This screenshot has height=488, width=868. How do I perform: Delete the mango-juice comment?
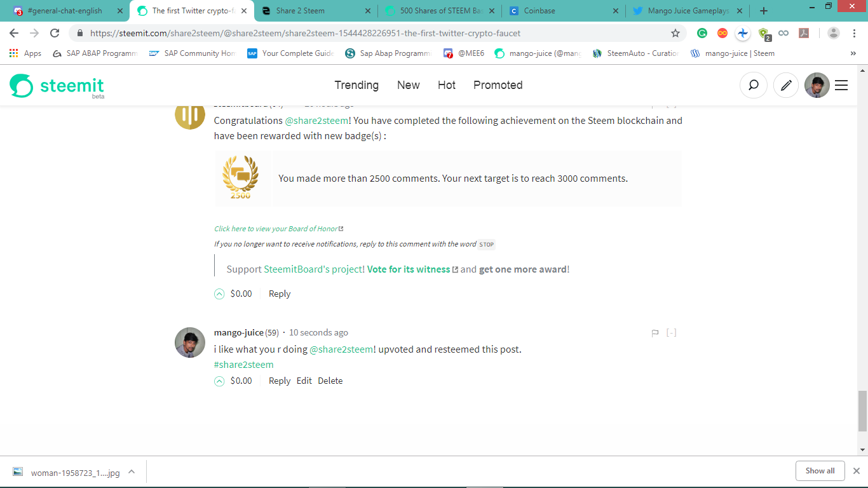[330, 381]
